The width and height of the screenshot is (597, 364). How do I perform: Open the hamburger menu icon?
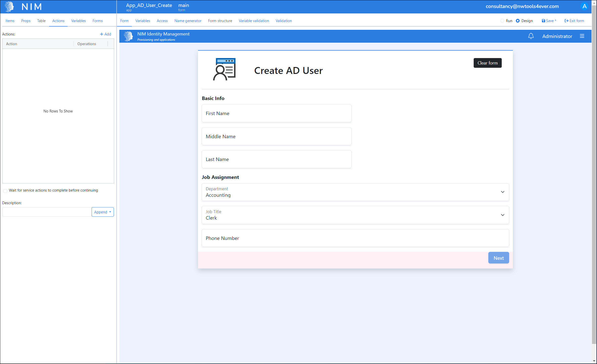[582, 36]
